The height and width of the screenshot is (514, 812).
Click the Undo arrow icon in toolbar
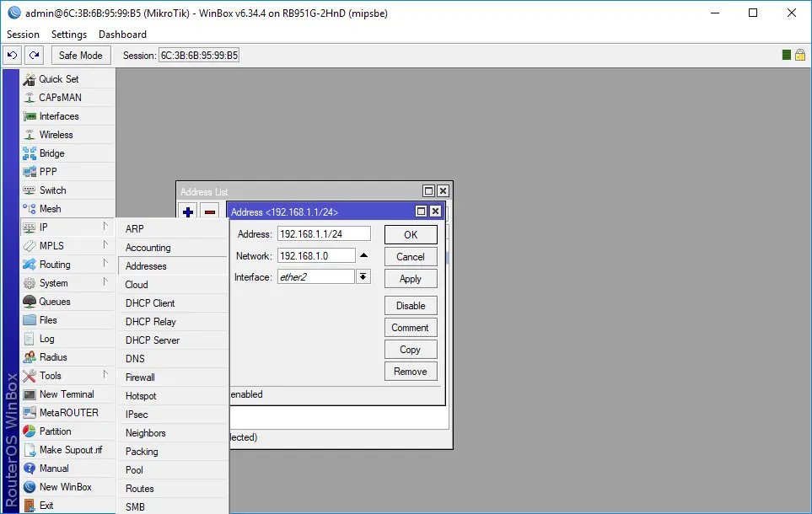pyautogui.click(x=13, y=56)
